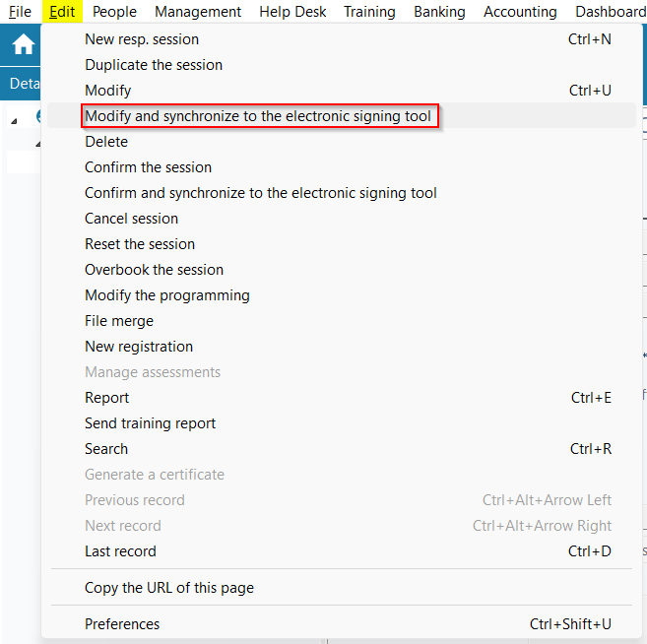Select Delete from the Edit menu

point(106,142)
